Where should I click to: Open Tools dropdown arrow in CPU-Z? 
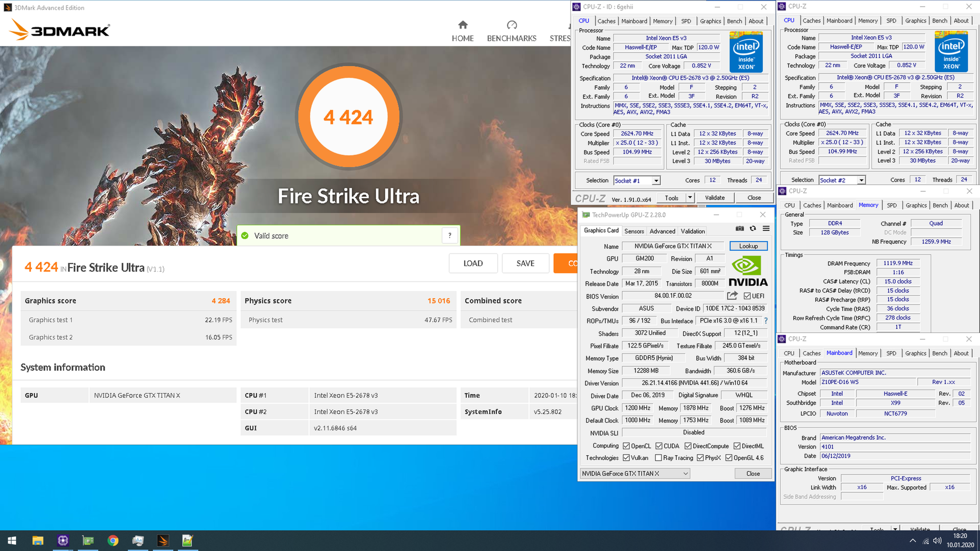tap(690, 197)
